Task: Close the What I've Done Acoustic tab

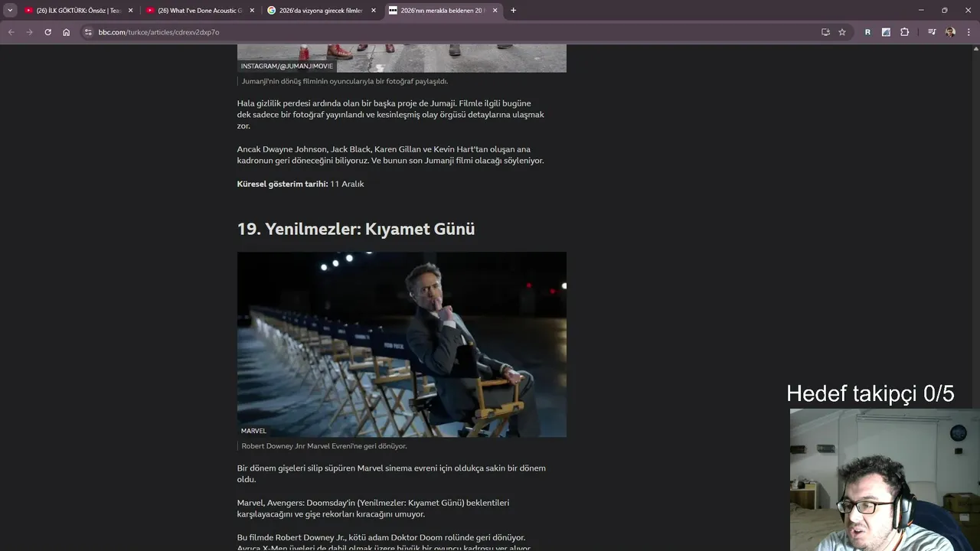Action: coord(252,10)
